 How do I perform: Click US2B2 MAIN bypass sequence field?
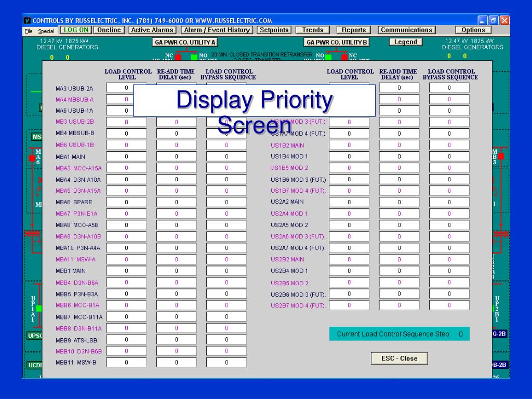(449, 260)
